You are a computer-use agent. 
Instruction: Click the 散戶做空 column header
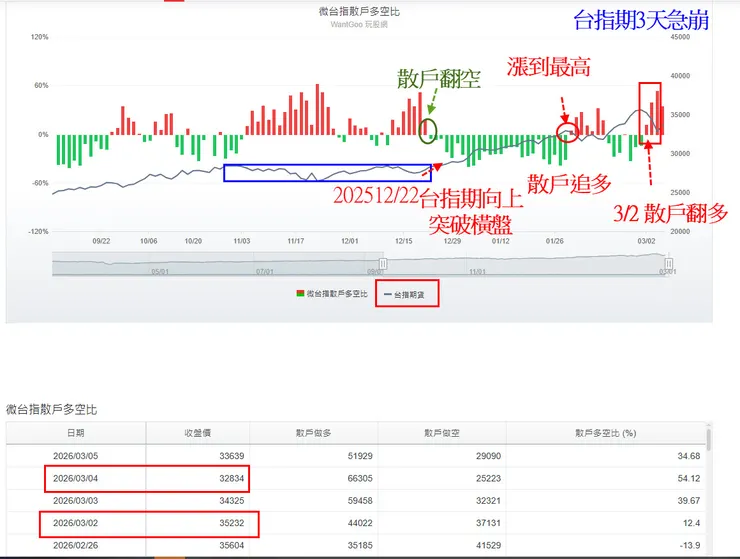click(442, 433)
